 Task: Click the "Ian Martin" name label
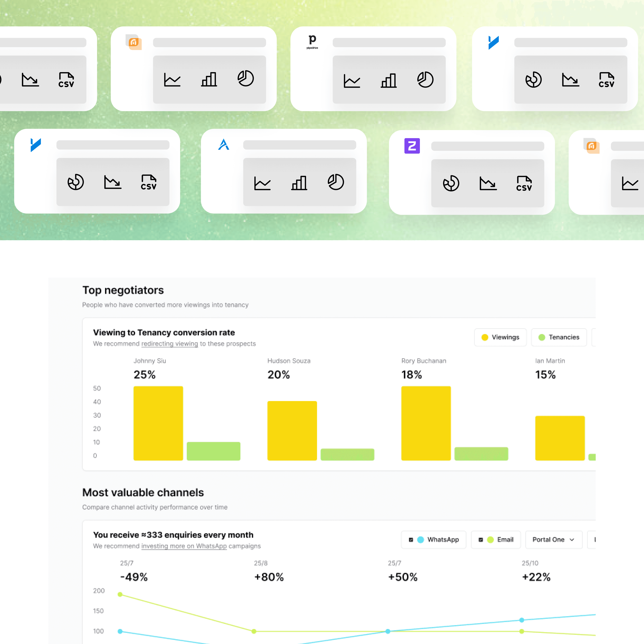click(550, 361)
